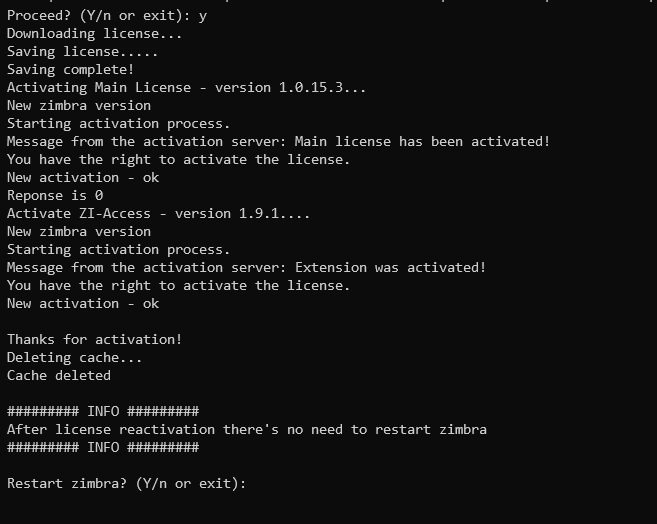This screenshot has width=657, height=524.
Task: Click the 'Reponse is 0' line
Action: coord(55,195)
